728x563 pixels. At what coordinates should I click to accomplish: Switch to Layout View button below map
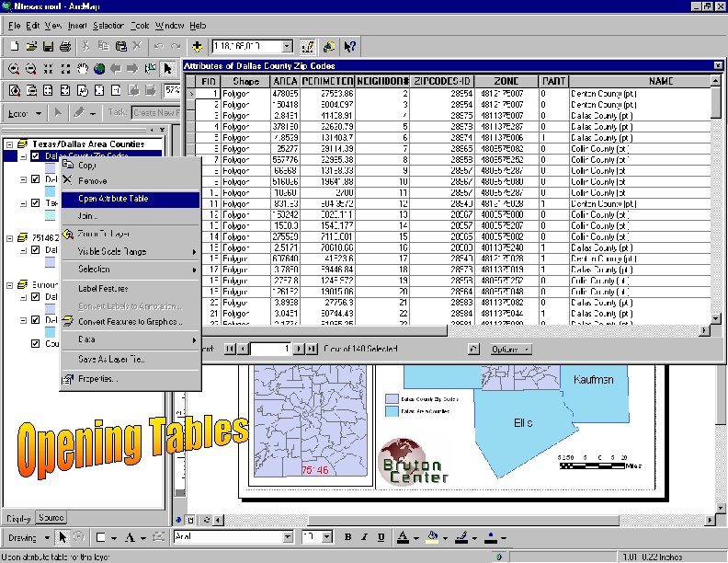click(x=190, y=520)
